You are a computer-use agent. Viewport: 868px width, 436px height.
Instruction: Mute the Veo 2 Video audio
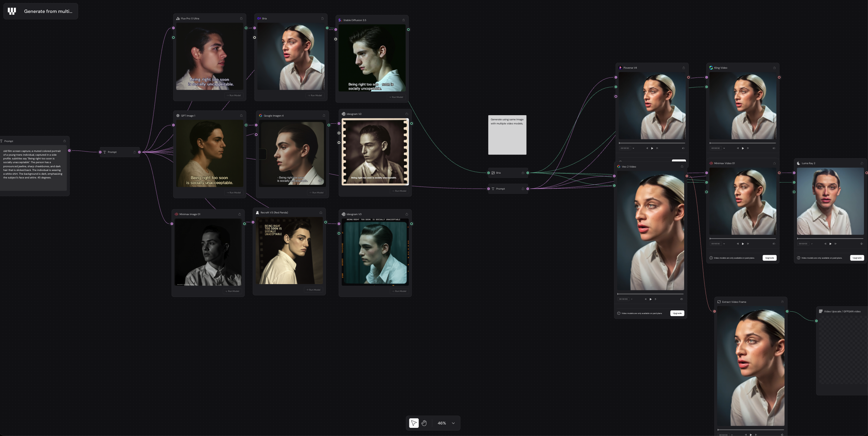[x=681, y=299]
